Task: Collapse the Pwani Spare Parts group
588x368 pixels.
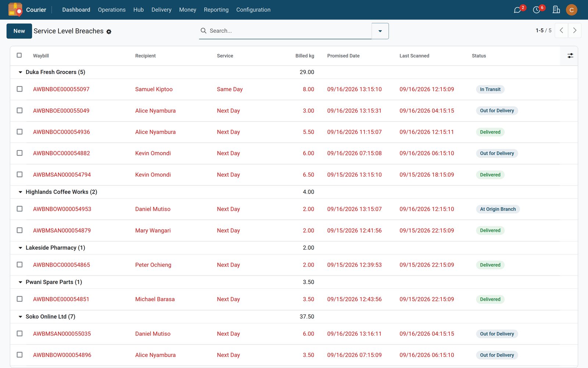Action: (20, 282)
